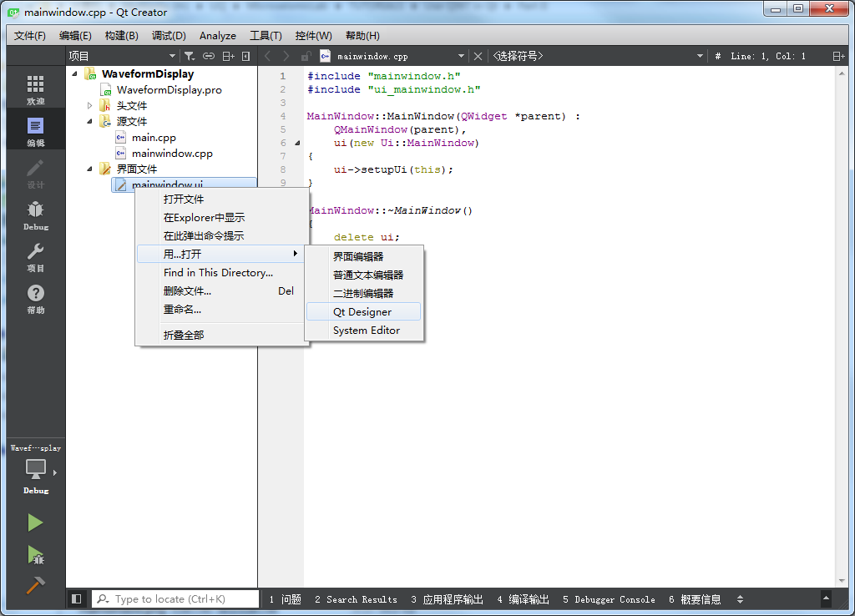Open the Analyze menu

click(218, 35)
